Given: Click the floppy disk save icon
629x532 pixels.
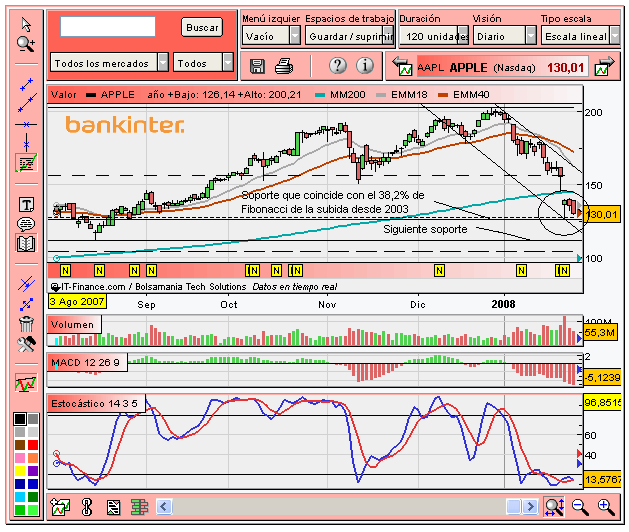Looking at the screenshot, I should tap(257, 66).
